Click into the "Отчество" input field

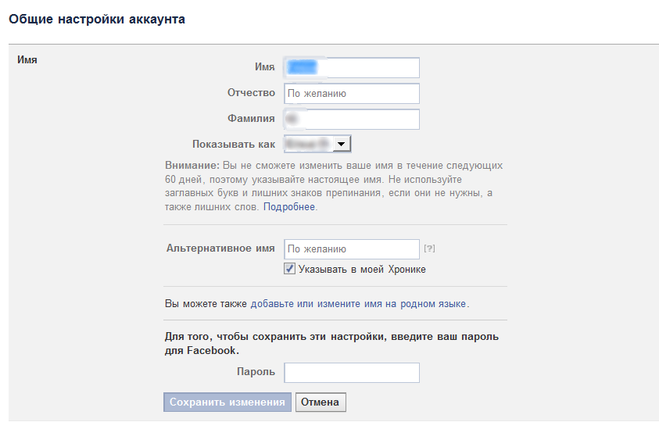pos(351,93)
